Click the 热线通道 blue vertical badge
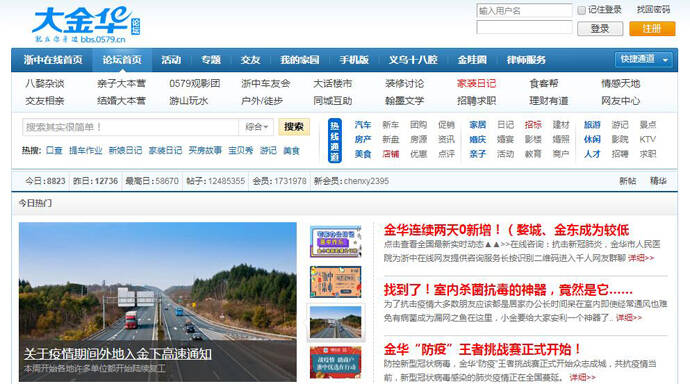 point(335,140)
